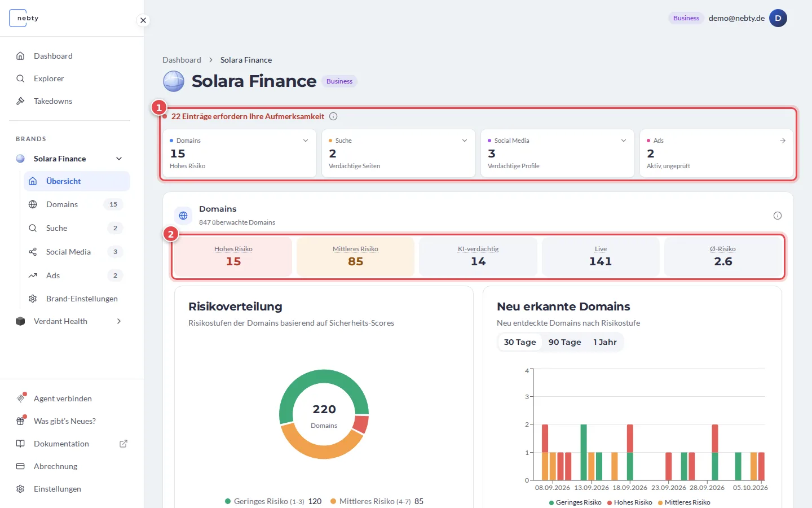The height and width of the screenshot is (508, 812).
Task: Expand the Domains attention card chevron
Action: (306, 141)
